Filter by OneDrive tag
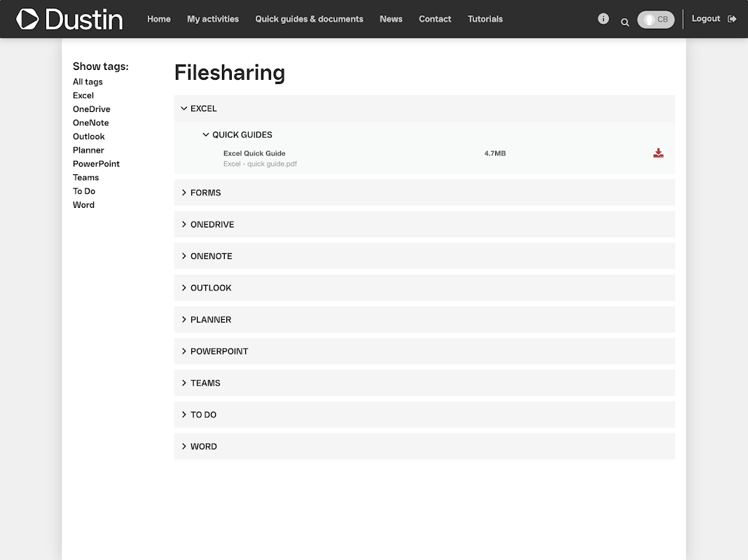The image size is (748, 560). pos(92,109)
